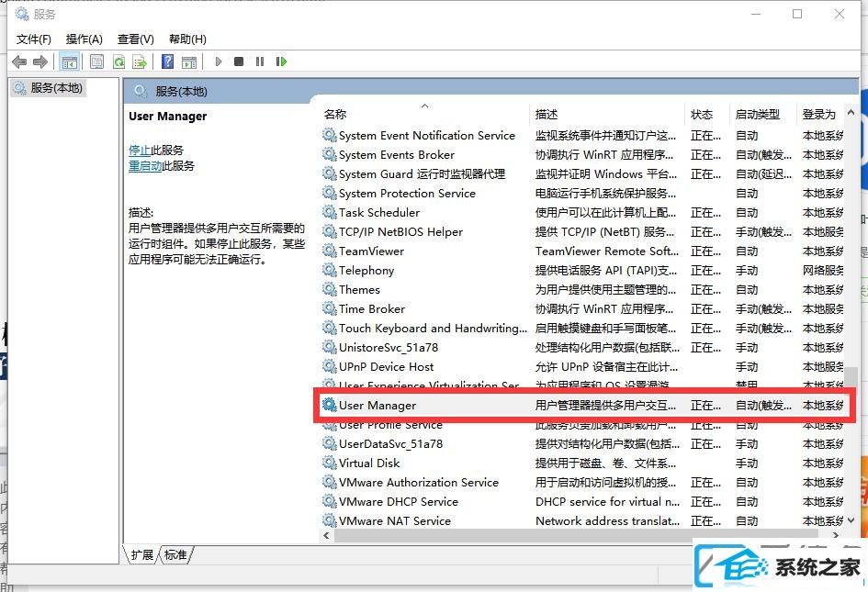Switch to the 标准 tab
The image size is (868, 592).
(175, 554)
